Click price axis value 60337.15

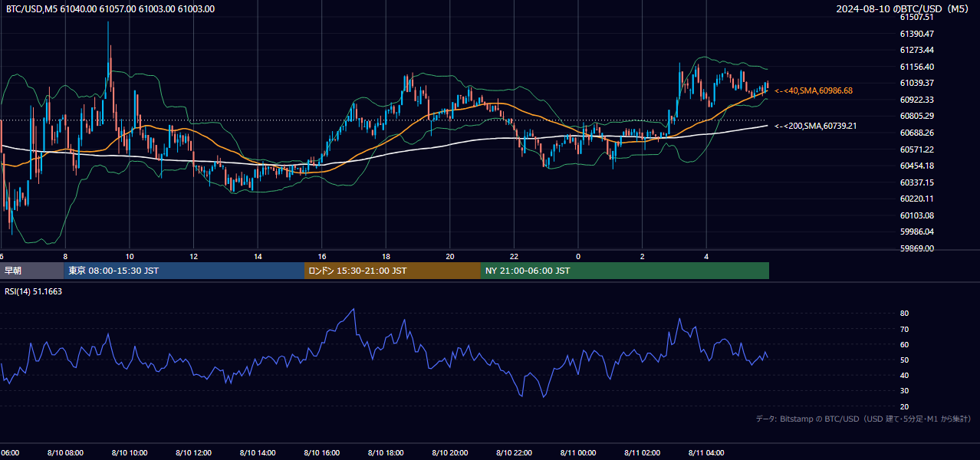click(916, 182)
